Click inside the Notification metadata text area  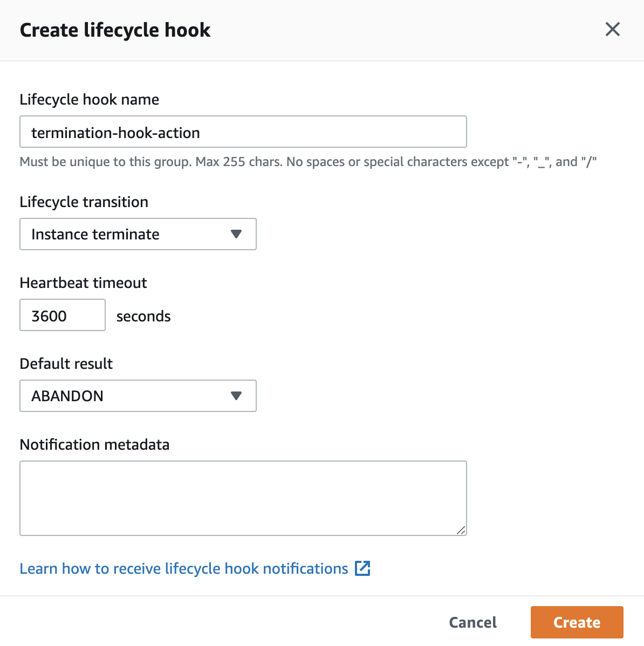(243, 498)
